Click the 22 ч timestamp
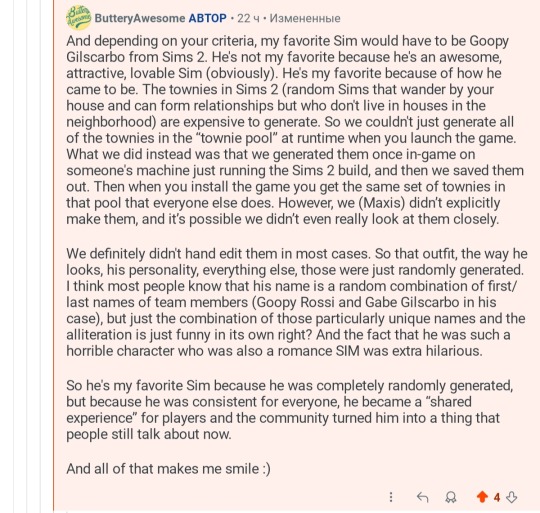Viewport: 540px width, 513px height. 248,18
